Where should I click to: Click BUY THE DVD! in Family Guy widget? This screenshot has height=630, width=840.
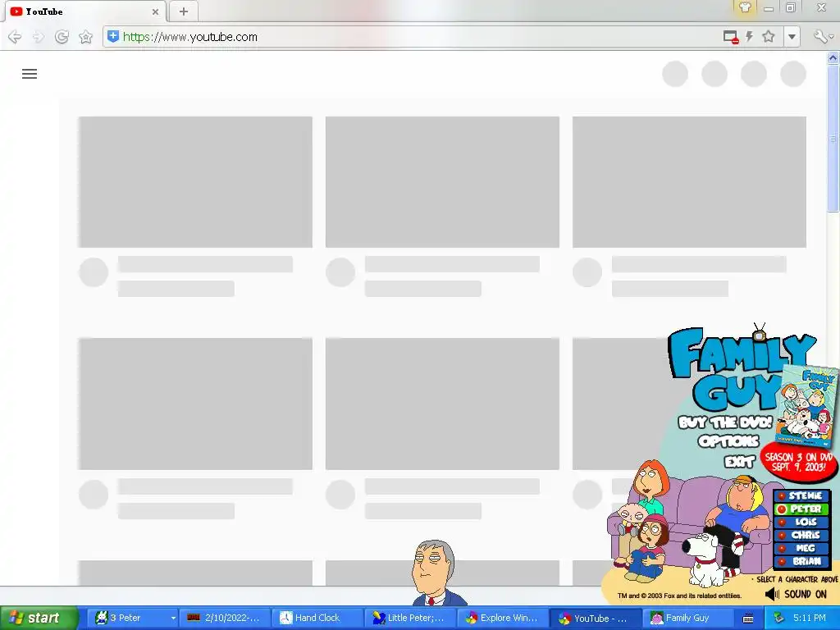pos(725,422)
